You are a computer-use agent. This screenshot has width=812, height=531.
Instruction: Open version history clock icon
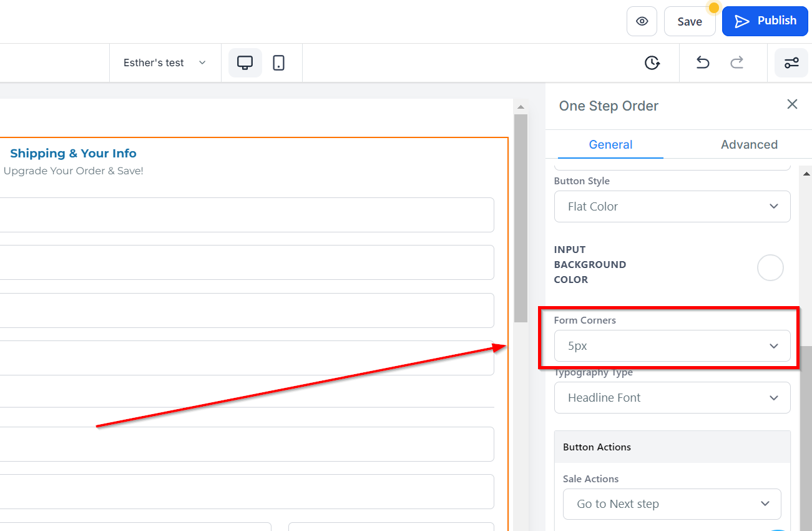pos(652,62)
